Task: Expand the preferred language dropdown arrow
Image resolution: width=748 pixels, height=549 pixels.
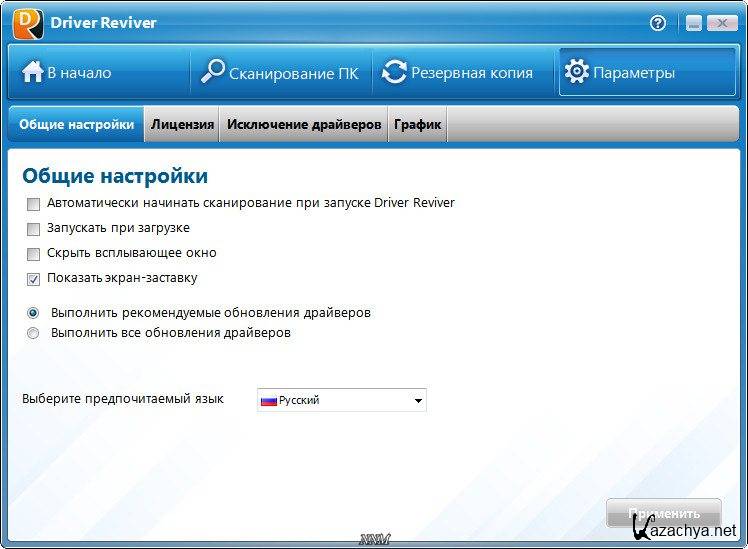Action: [417, 401]
